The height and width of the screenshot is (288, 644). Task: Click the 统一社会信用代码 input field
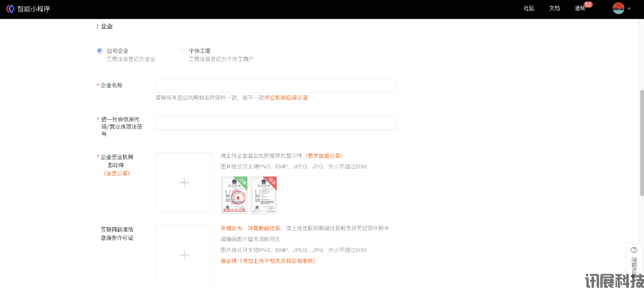[276, 123]
